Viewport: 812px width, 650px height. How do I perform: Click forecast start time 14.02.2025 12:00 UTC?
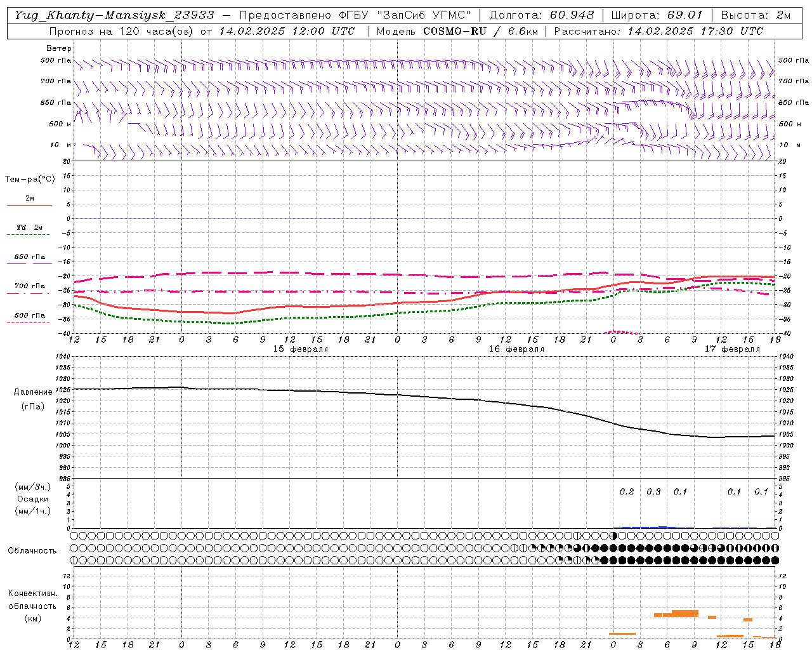(287, 31)
